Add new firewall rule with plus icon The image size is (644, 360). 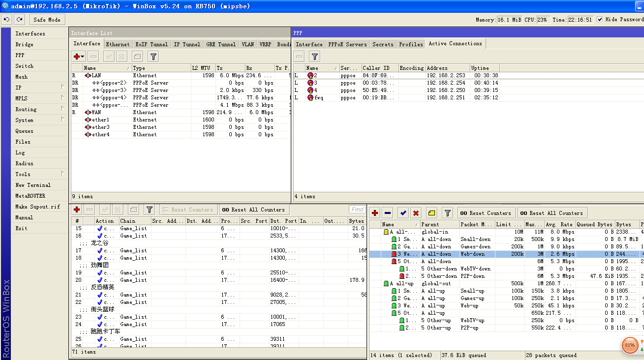[x=77, y=210]
